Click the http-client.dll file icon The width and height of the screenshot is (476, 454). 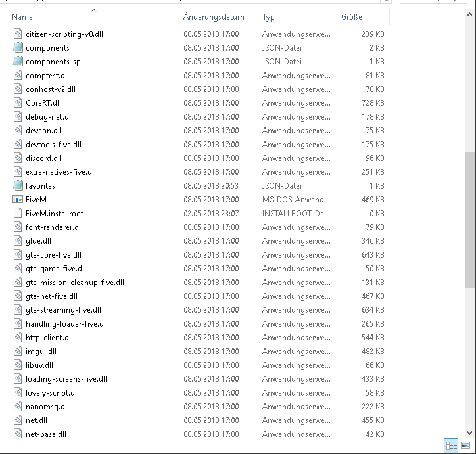tap(18, 337)
